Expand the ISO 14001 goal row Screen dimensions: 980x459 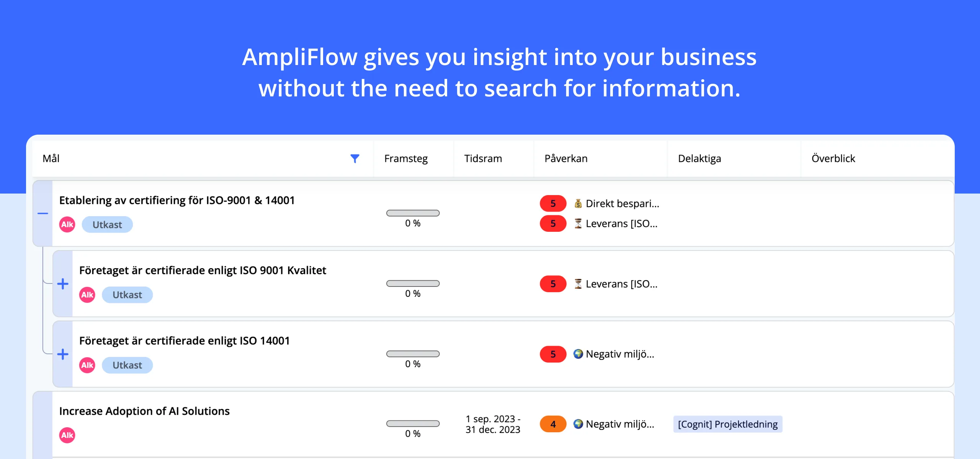pyautogui.click(x=63, y=354)
